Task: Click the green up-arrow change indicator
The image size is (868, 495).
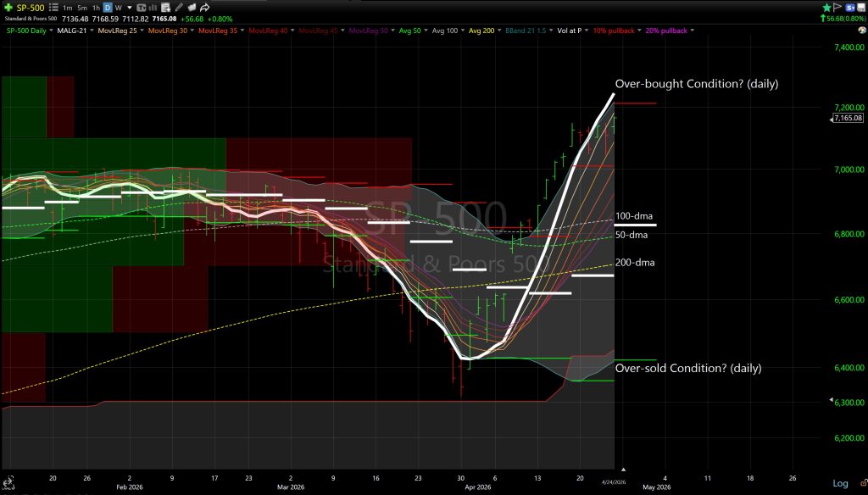Action: pyautogui.click(x=823, y=19)
